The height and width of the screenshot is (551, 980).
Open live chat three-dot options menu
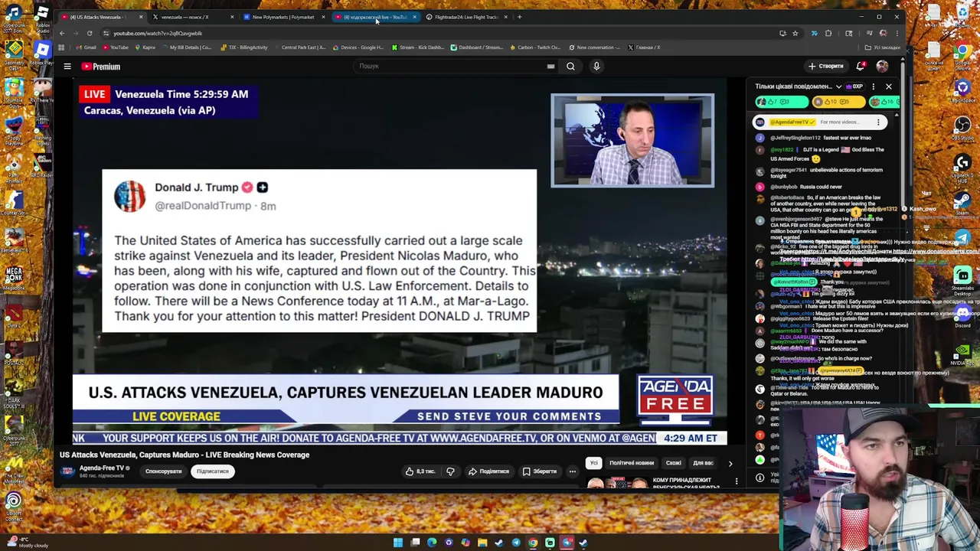873,86
